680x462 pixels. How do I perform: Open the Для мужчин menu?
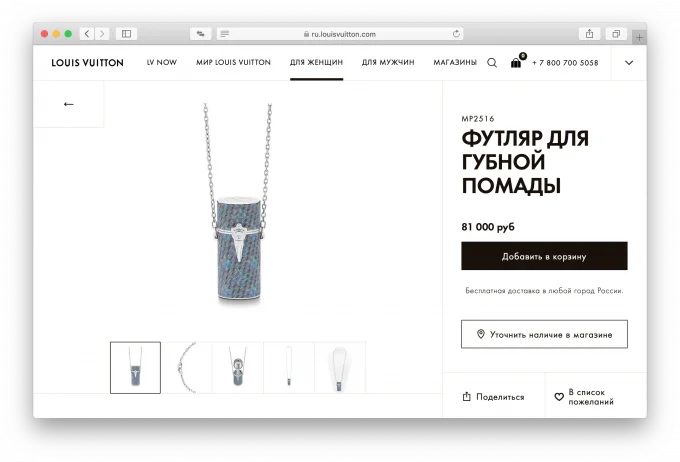(x=388, y=62)
